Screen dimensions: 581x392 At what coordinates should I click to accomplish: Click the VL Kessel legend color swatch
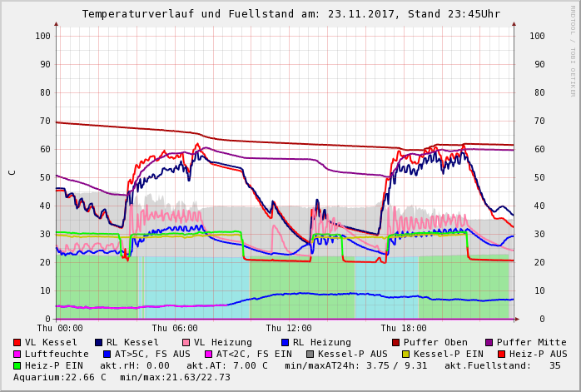pos(17,342)
